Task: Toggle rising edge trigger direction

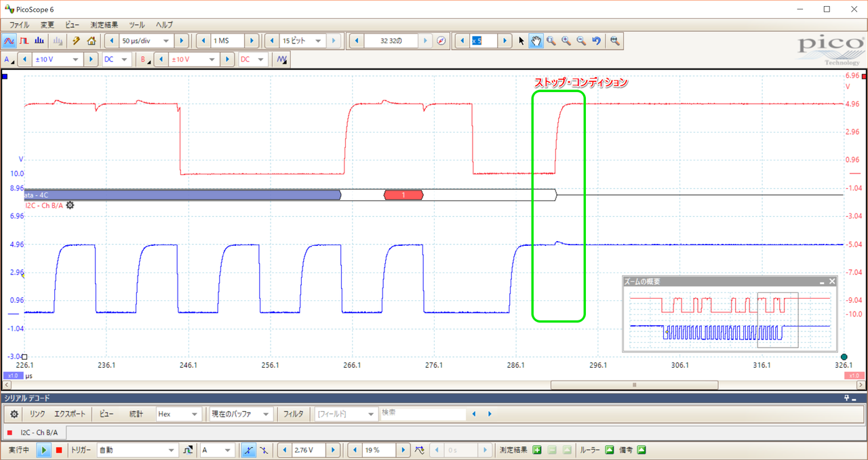Action: pos(249,450)
